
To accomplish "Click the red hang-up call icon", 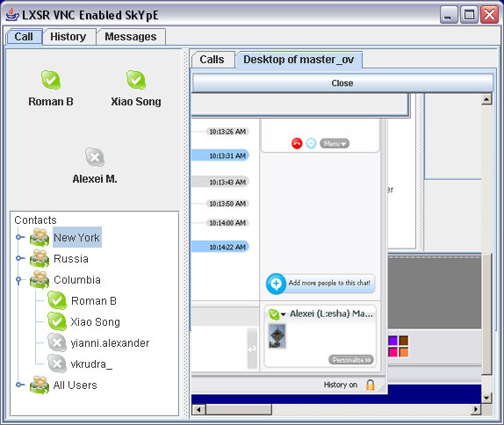I will pos(297,143).
